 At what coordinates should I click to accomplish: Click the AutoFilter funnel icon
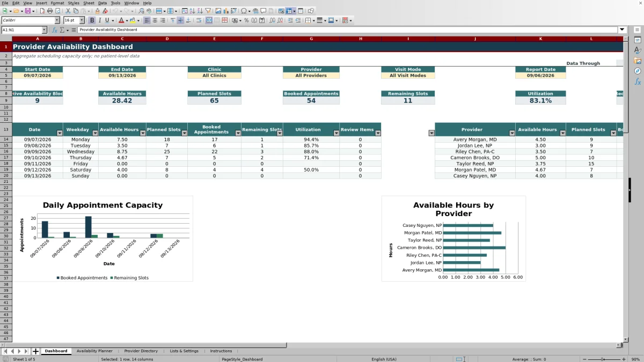tap(208, 11)
